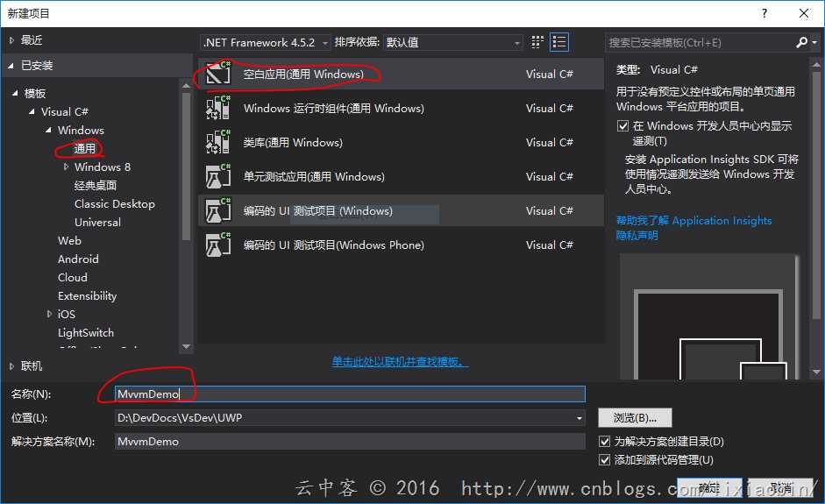Viewport: 825px width, 504px height.
Task: Expand the 联机 (Online) section
Action: pos(11,366)
